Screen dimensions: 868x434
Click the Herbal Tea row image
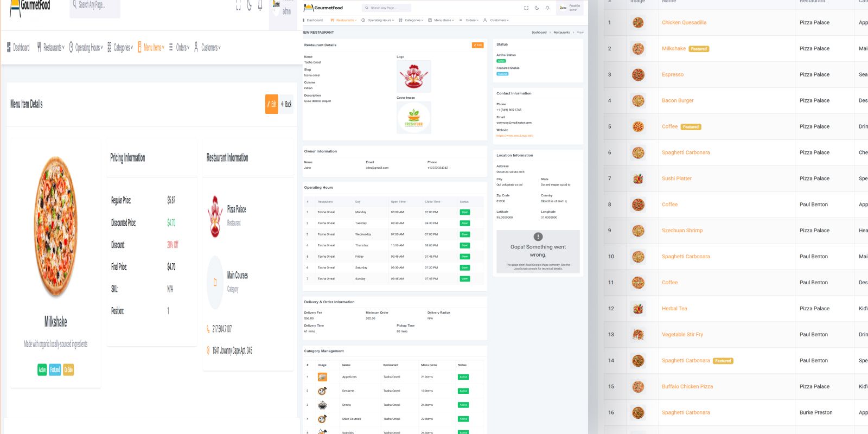pos(638,309)
